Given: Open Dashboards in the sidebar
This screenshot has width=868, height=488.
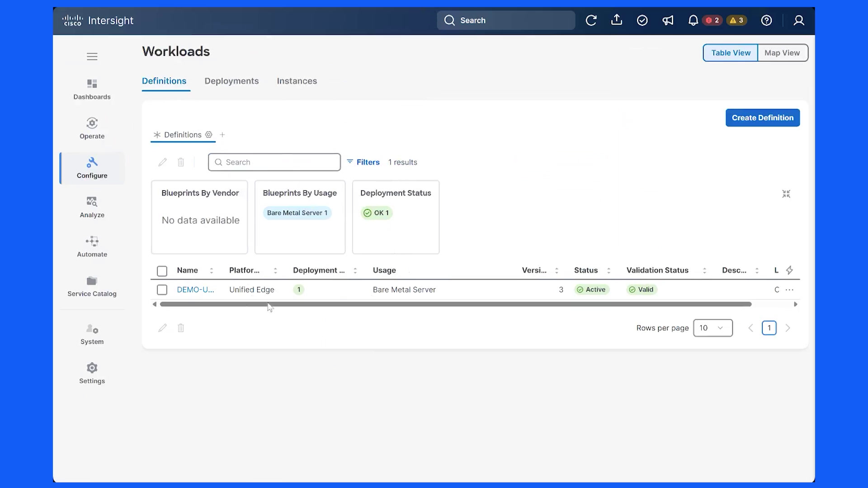Looking at the screenshot, I should click(92, 89).
